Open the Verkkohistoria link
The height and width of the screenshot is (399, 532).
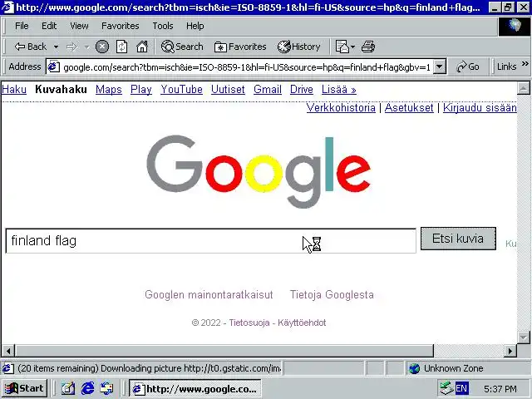point(341,107)
